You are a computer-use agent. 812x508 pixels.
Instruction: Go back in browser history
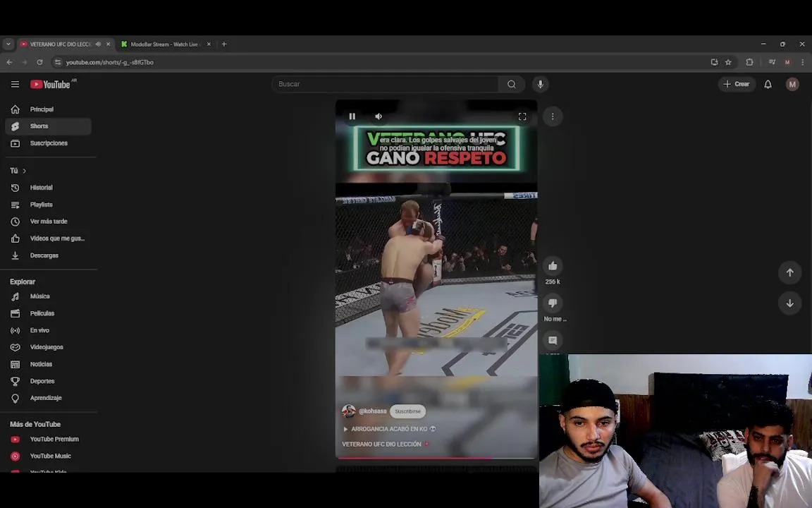pos(9,62)
